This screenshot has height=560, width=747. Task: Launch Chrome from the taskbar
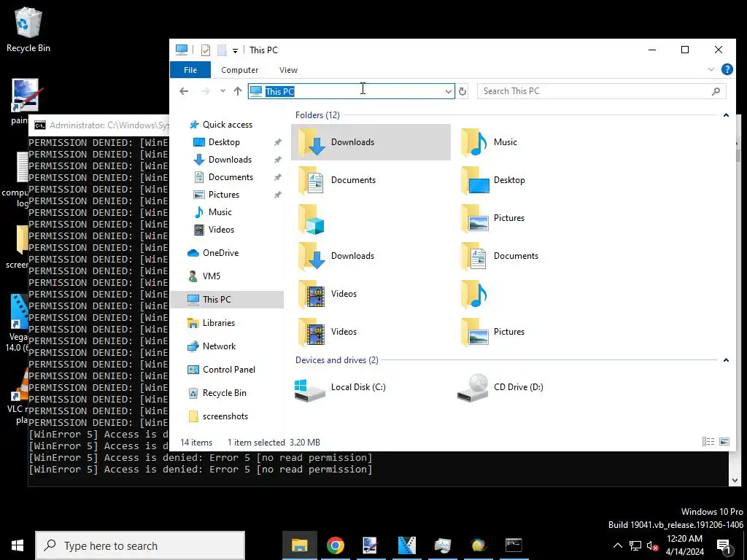click(x=336, y=545)
